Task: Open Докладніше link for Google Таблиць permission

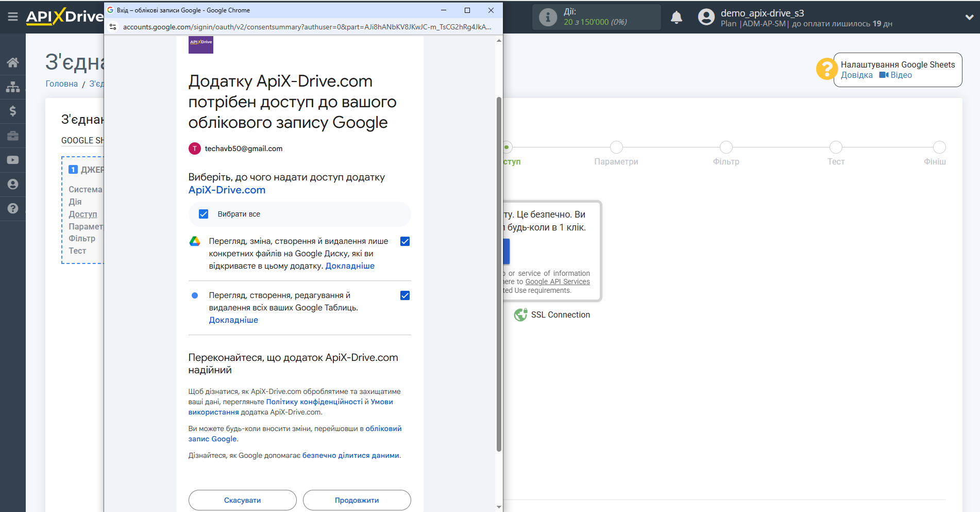Action: pos(233,320)
